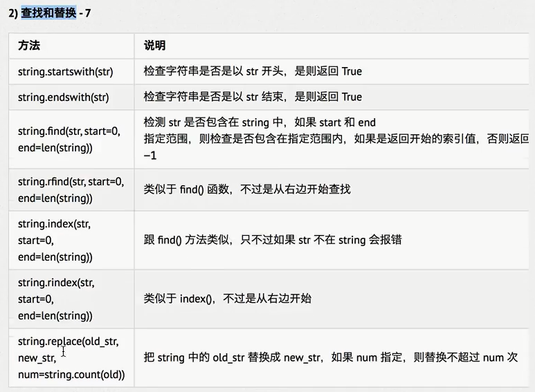Click the string.find method cell
Image resolution: width=535 pixels, height=392 pixels.
[70, 139]
